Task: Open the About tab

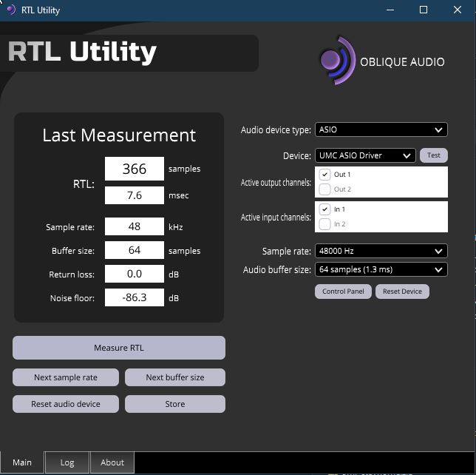Action: (112, 462)
